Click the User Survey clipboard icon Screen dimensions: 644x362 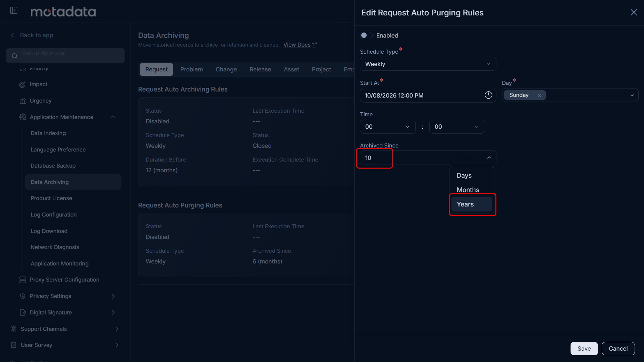coord(13,345)
